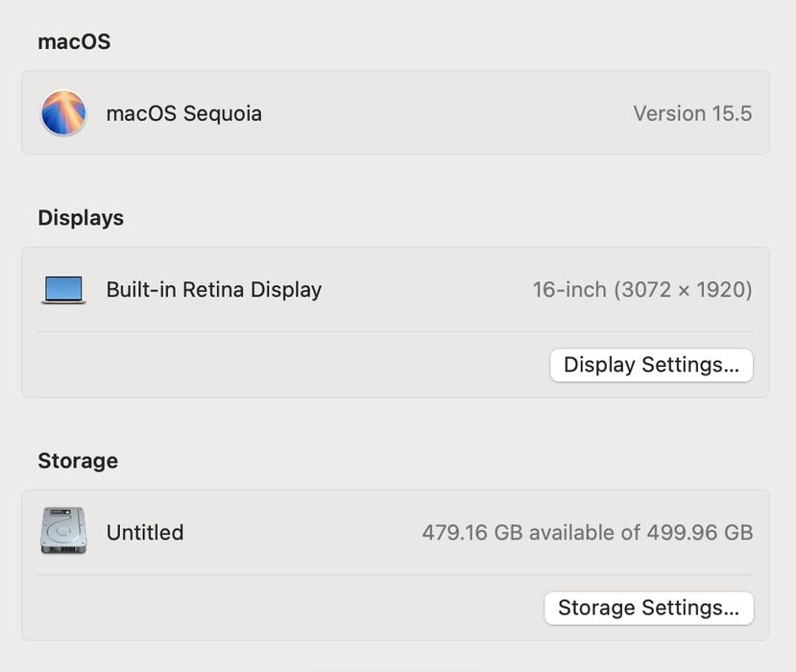796x672 pixels.
Task: Click the laptop icon for Built-in Display
Action: point(63,290)
